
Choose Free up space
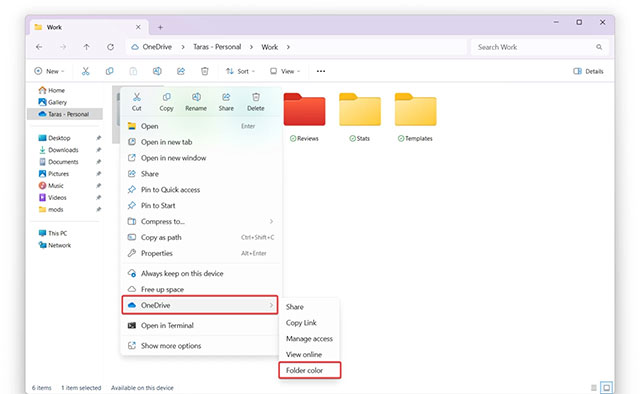coord(200,289)
